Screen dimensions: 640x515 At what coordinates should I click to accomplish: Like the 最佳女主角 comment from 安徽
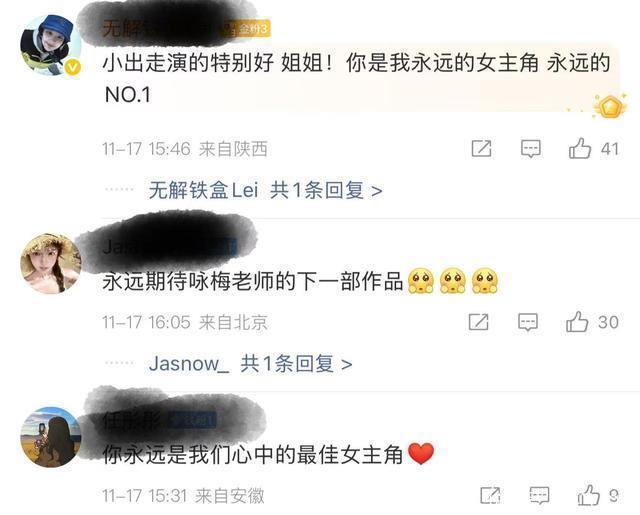pyautogui.click(x=589, y=495)
